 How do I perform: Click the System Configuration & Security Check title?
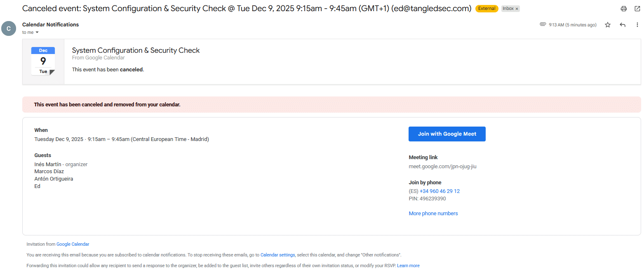[136, 50]
